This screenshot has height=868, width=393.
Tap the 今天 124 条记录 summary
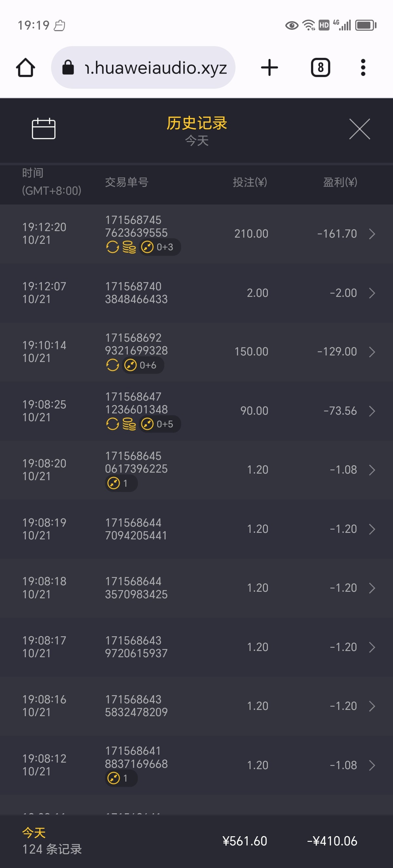52,841
